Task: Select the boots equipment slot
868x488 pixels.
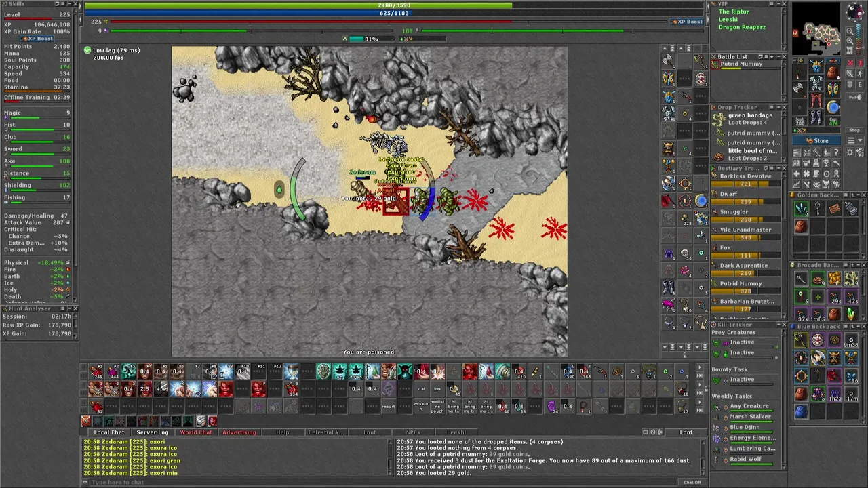Action: point(816,117)
